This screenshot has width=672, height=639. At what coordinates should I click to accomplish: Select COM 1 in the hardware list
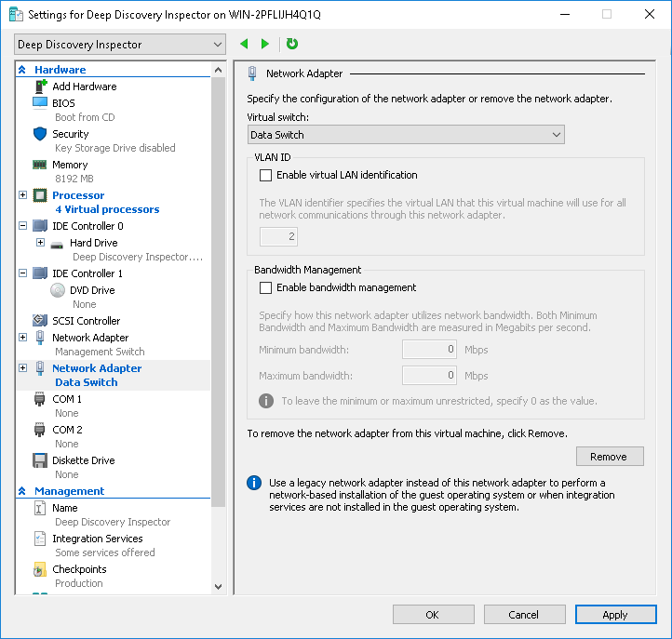pos(67,399)
